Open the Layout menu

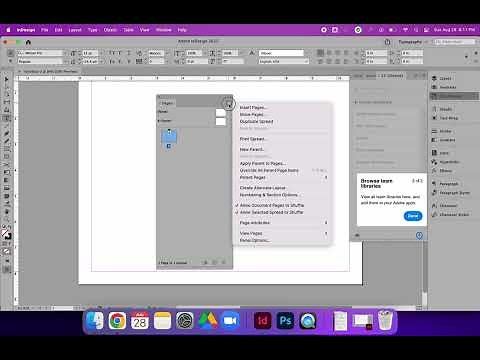75,30
